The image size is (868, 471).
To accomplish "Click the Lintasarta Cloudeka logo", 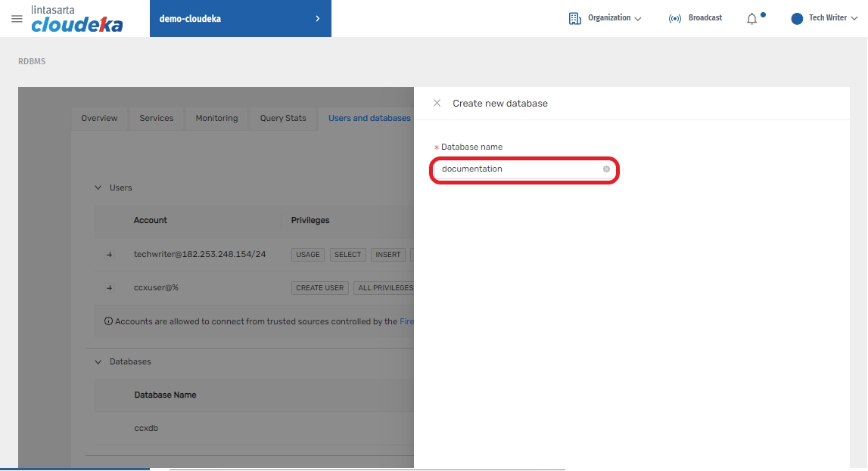I will [x=76, y=19].
